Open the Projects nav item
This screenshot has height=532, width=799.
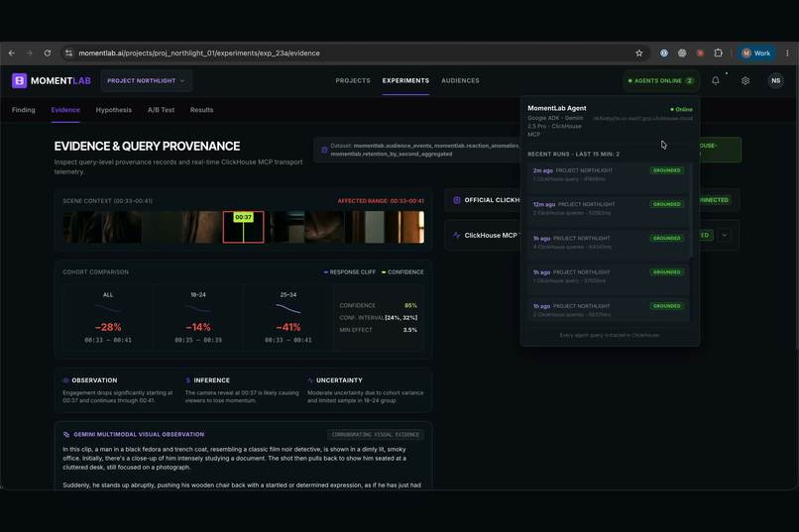[x=353, y=80]
